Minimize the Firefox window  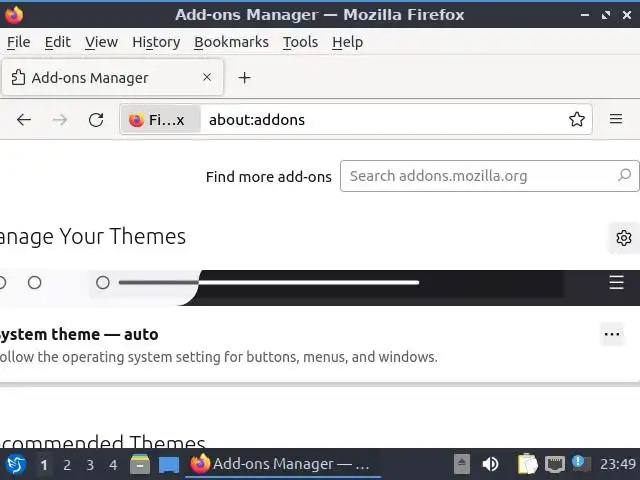click(584, 15)
